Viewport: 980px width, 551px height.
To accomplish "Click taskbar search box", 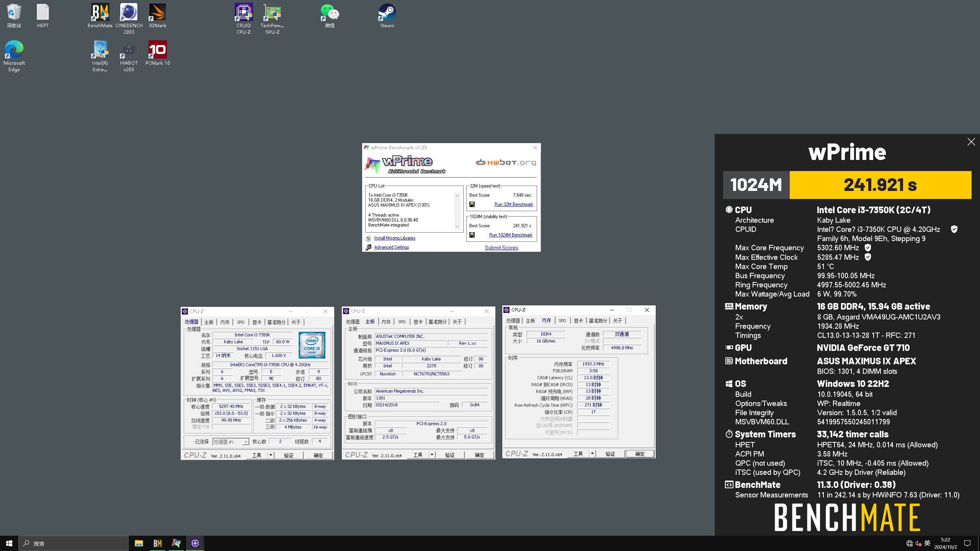I will click(73, 543).
